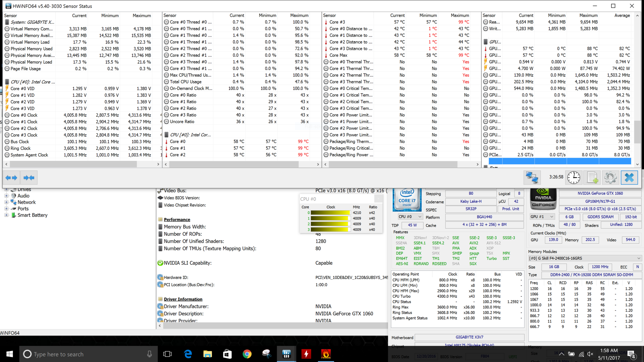Click the Kaby Lake-H codename field
644x362 pixels.
[x=471, y=201]
